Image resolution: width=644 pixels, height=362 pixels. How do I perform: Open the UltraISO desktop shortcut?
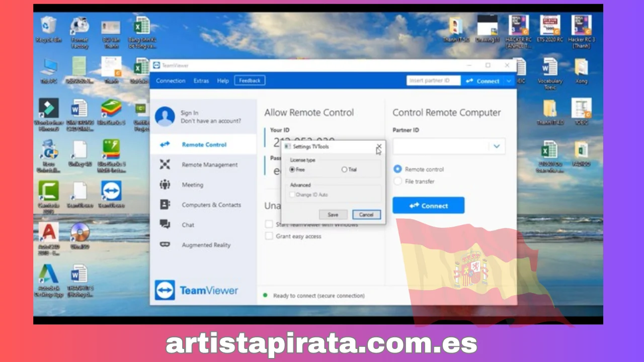tap(80, 236)
